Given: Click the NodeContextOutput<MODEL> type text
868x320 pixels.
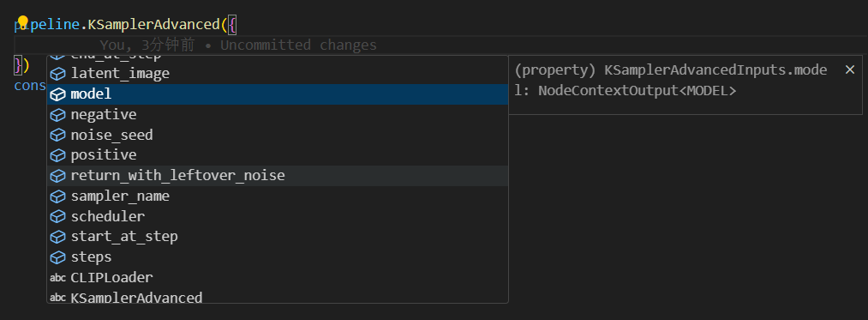Looking at the screenshot, I should pyautogui.click(x=638, y=90).
